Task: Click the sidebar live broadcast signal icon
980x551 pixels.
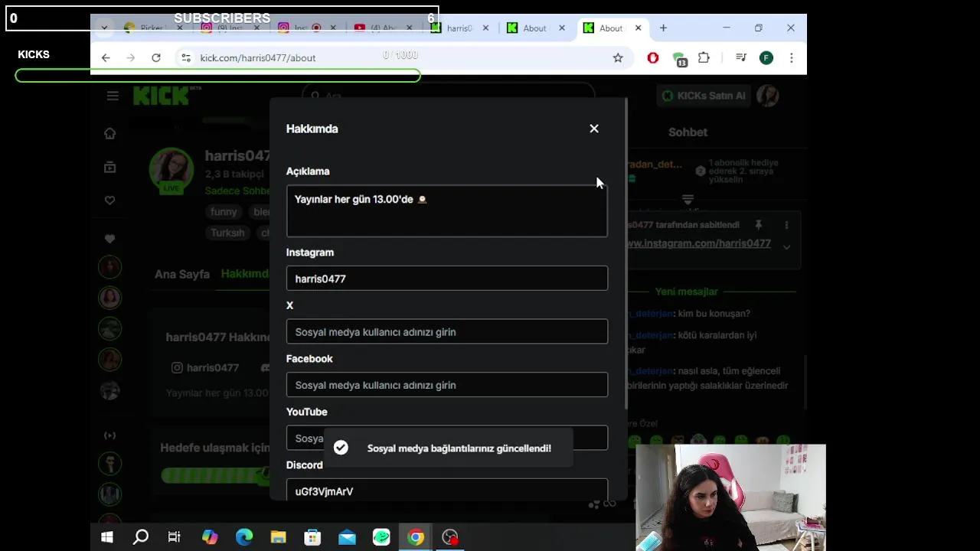Action: click(110, 435)
